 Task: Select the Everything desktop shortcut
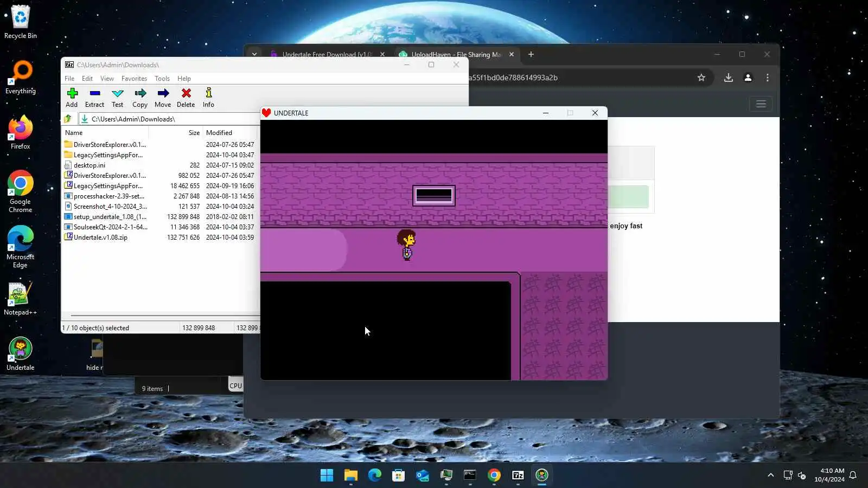point(21,77)
